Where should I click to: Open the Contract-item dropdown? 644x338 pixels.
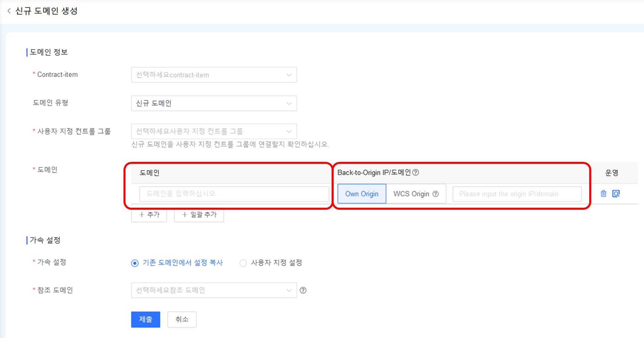click(214, 75)
